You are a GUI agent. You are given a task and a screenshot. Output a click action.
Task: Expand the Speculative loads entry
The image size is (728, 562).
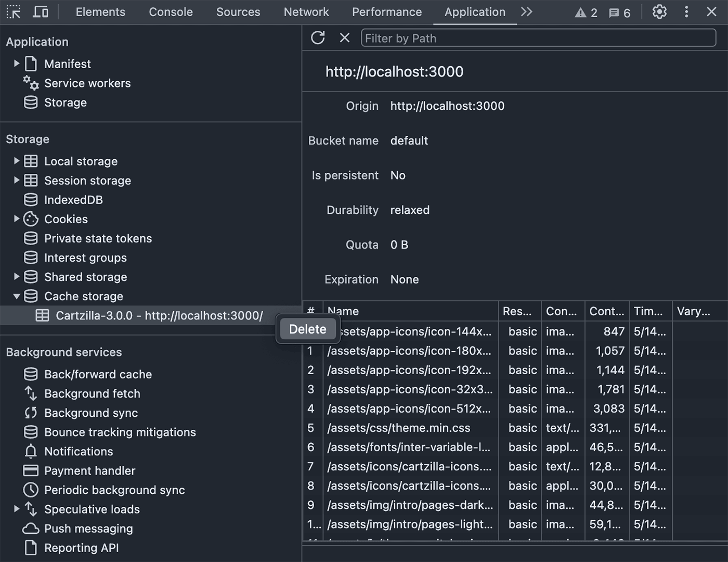point(16,509)
